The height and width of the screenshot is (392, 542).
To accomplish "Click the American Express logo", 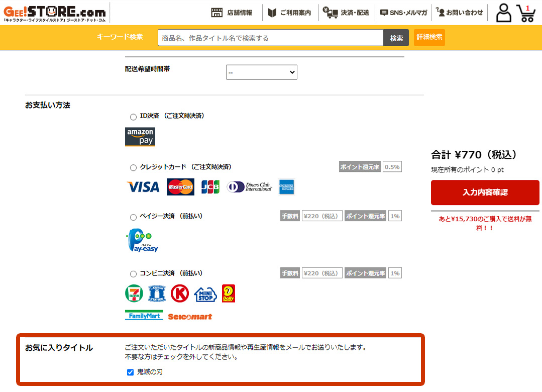I will pyautogui.click(x=286, y=187).
